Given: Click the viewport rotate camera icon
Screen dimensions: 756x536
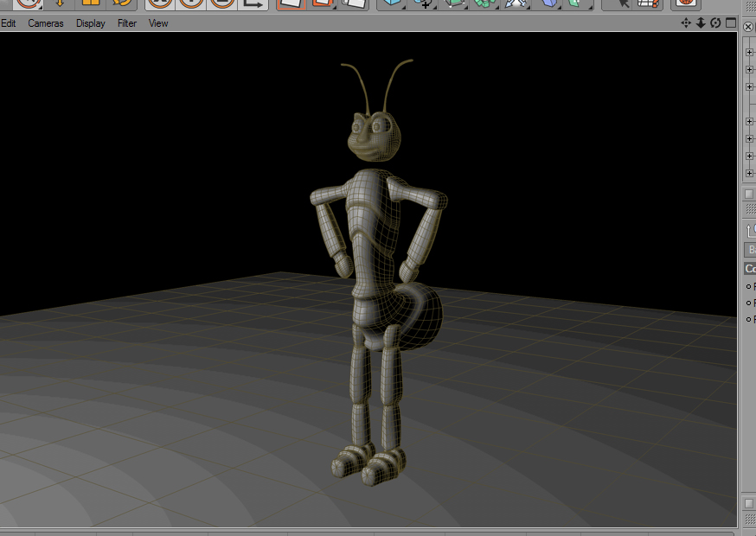Looking at the screenshot, I should coord(715,22).
